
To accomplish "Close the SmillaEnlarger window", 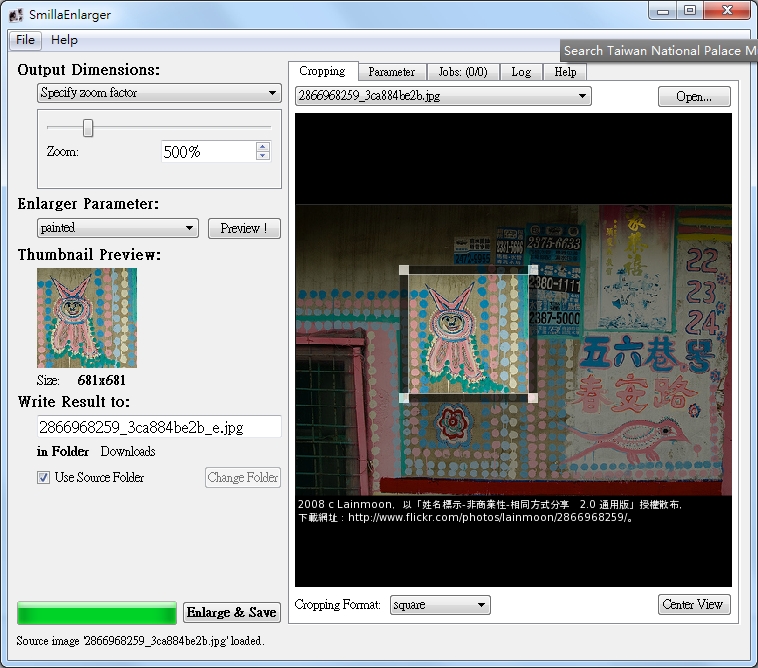I will tap(727, 11).
